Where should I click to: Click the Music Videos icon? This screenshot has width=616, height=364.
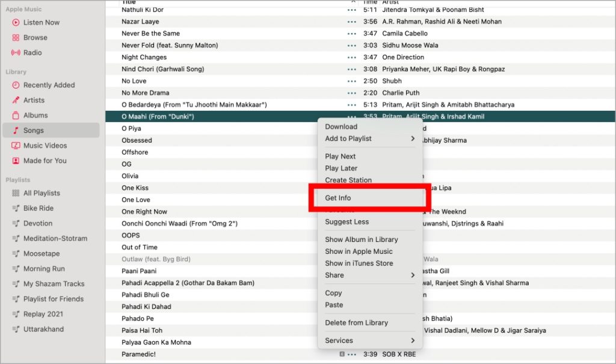click(x=16, y=146)
